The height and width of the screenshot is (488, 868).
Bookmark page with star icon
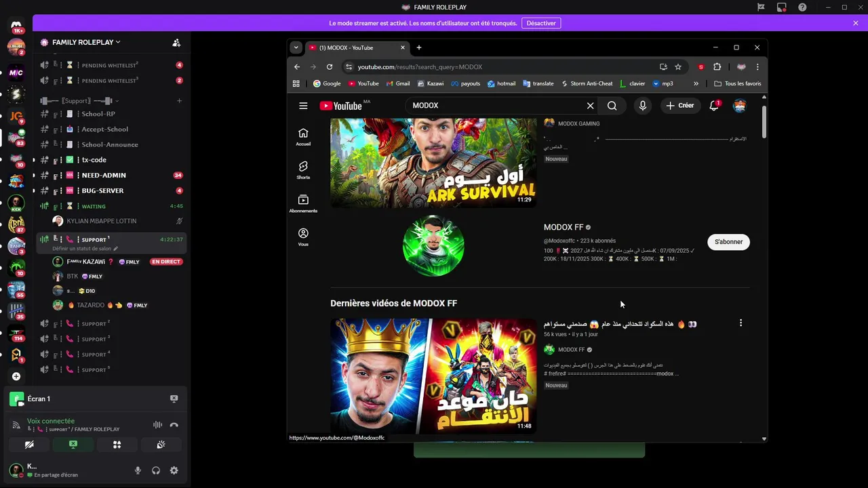click(x=678, y=66)
